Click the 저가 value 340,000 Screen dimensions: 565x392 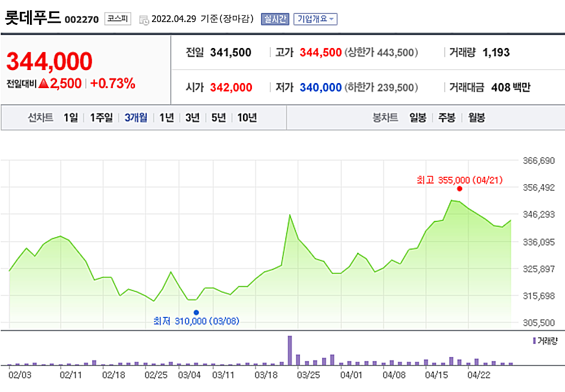click(321, 88)
